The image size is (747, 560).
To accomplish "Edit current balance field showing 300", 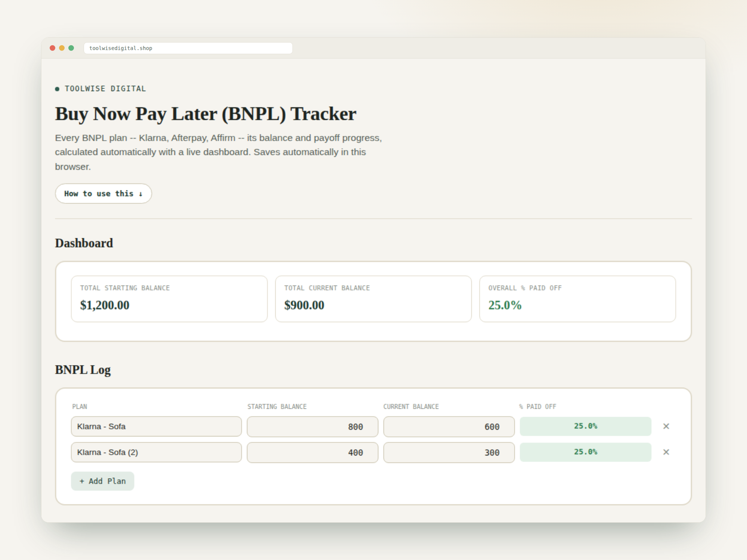I will point(449,452).
